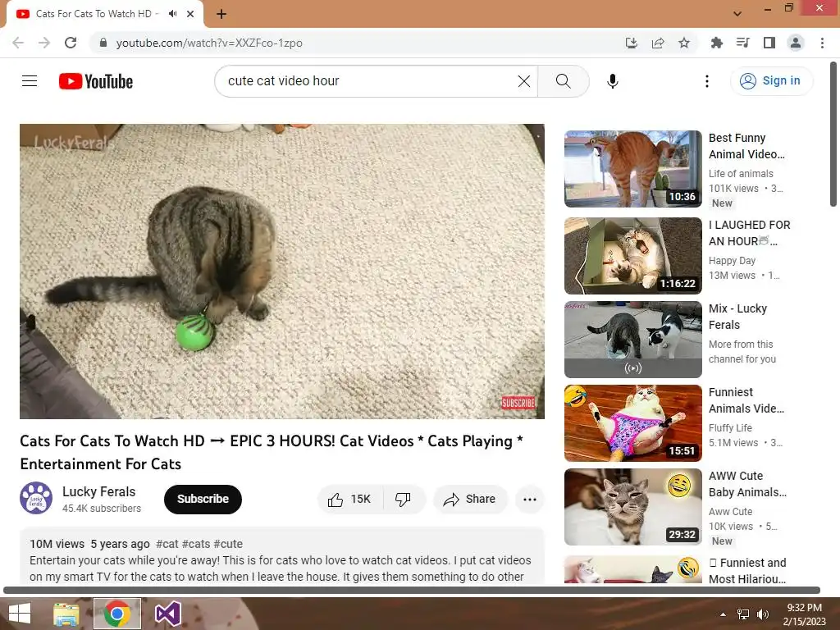Viewport: 840px width, 630px height.
Task: Click the Sign in button
Action: [x=771, y=81]
